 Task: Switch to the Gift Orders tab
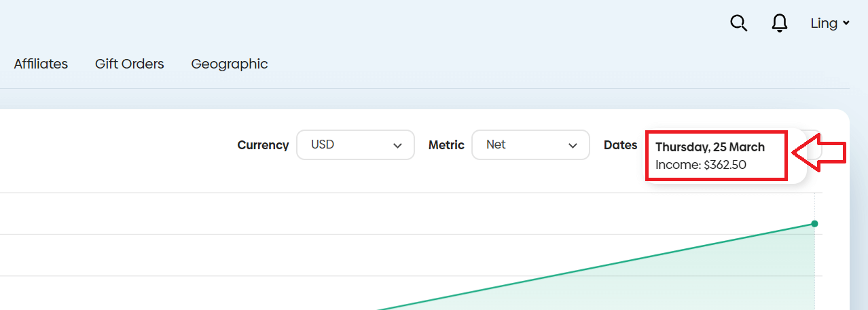(130, 64)
